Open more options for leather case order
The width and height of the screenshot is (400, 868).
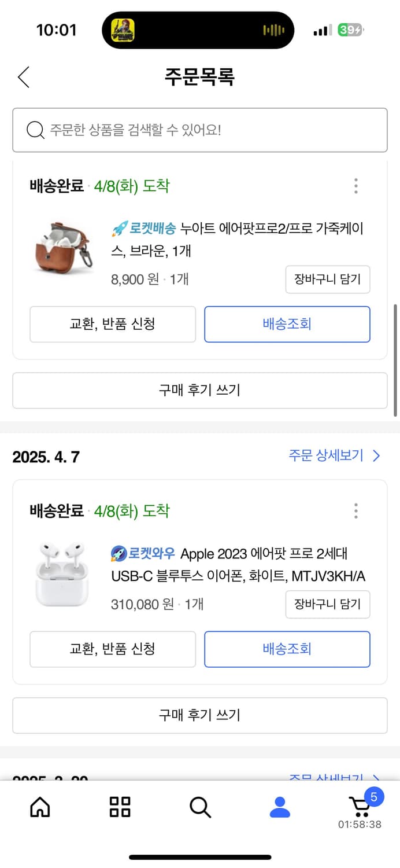pos(355,186)
